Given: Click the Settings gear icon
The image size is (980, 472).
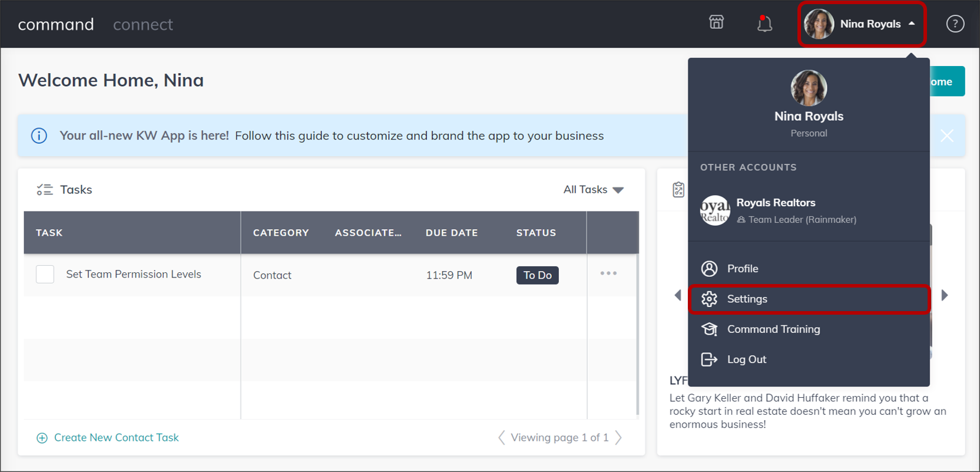Looking at the screenshot, I should pos(709,299).
